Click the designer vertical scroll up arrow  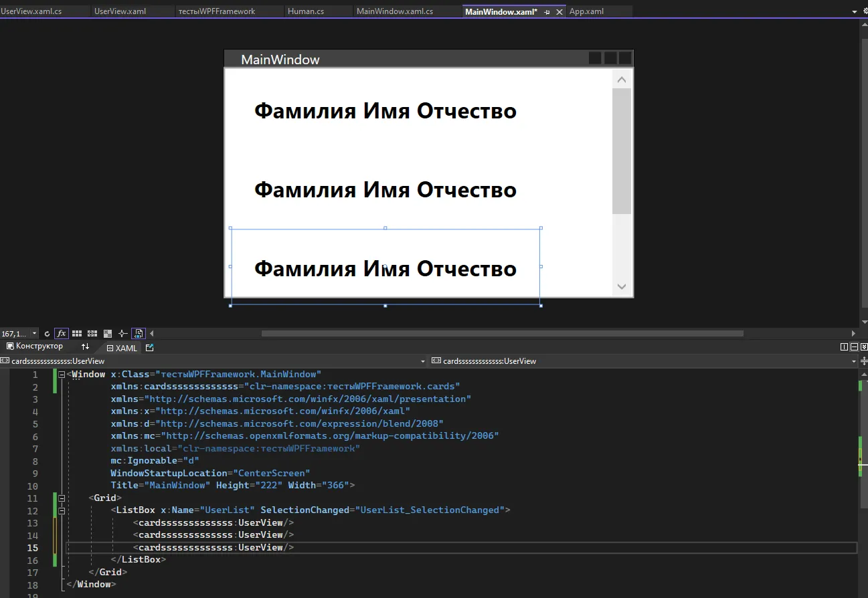(864, 25)
